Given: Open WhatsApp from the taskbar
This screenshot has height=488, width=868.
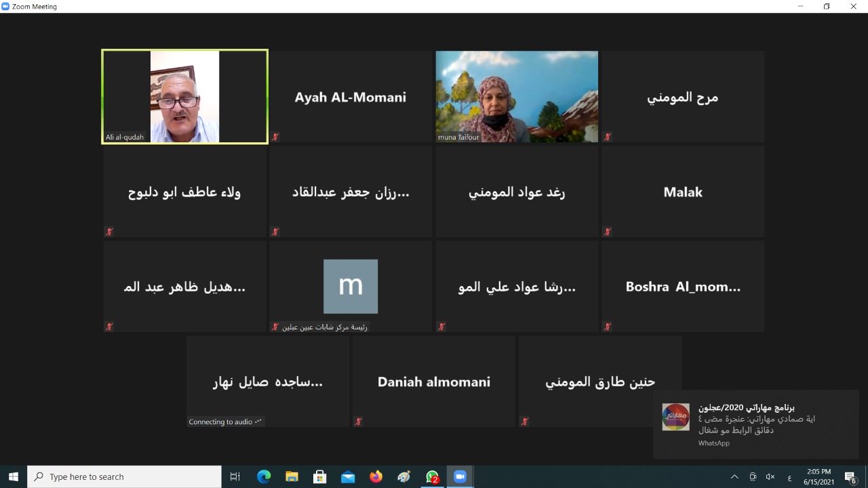Looking at the screenshot, I should click(x=432, y=477).
